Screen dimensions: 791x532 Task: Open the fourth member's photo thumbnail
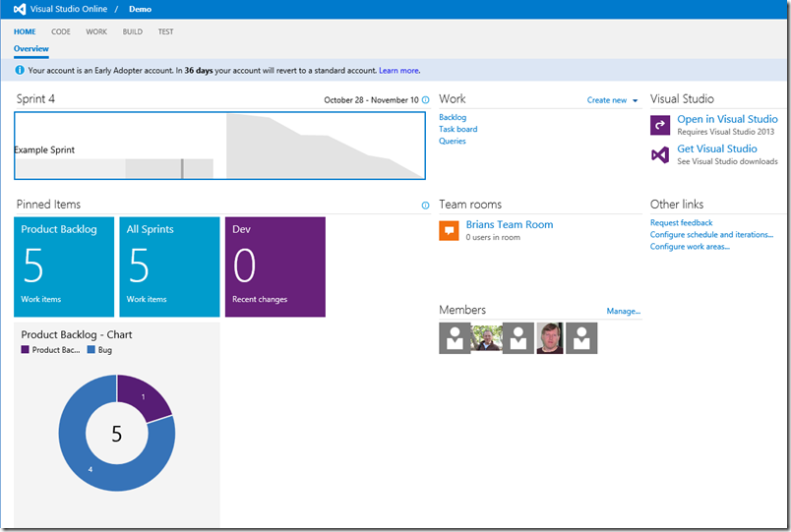point(550,338)
